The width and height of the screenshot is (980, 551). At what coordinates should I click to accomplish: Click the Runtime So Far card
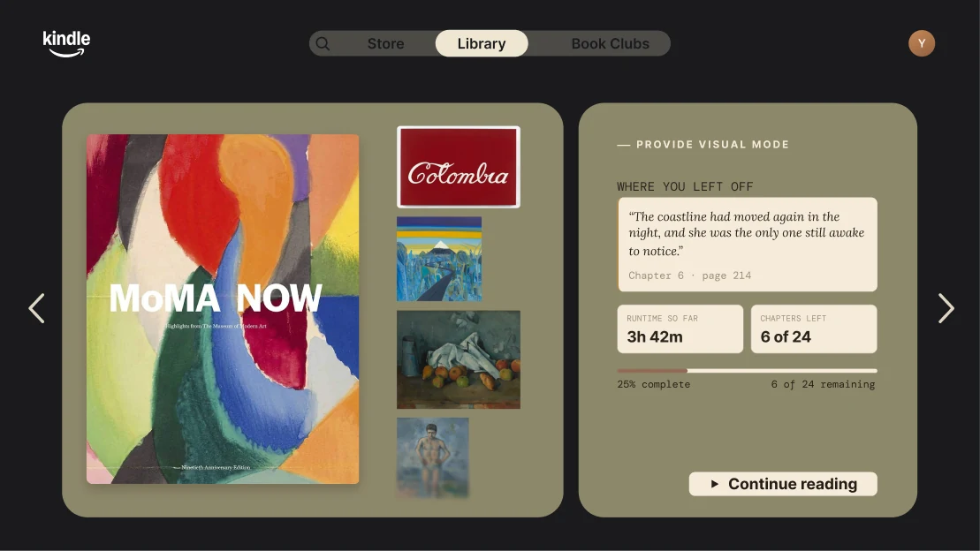point(680,328)
